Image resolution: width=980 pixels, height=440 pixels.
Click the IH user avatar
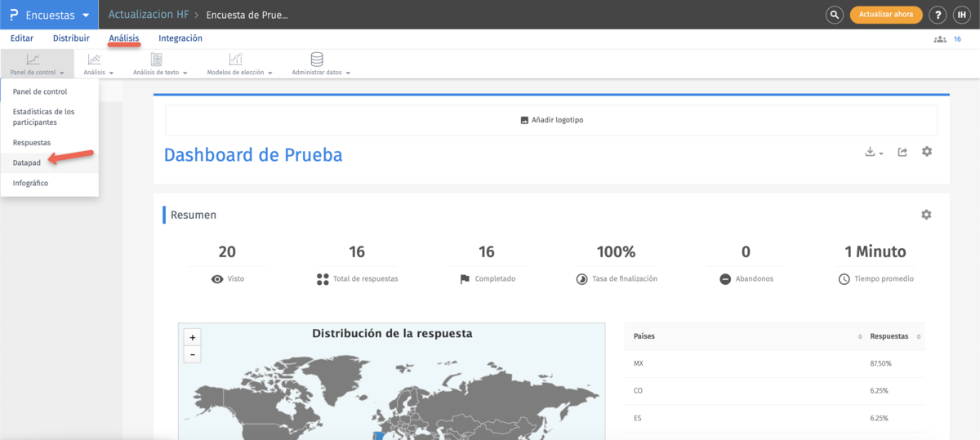(961, 15)
